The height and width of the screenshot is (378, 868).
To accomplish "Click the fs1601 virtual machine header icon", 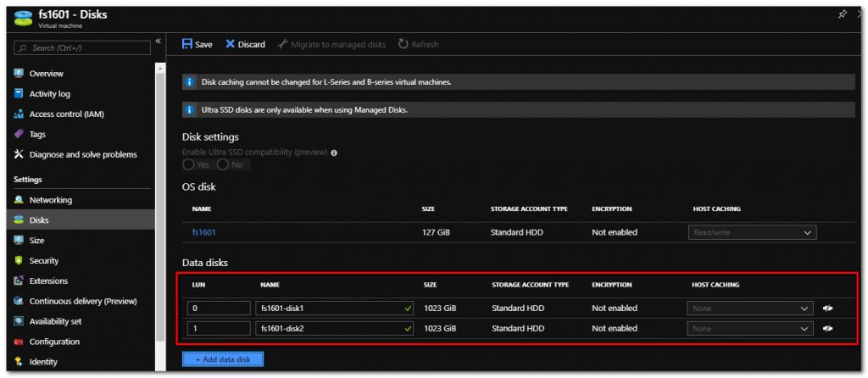I will coord(23,18).
